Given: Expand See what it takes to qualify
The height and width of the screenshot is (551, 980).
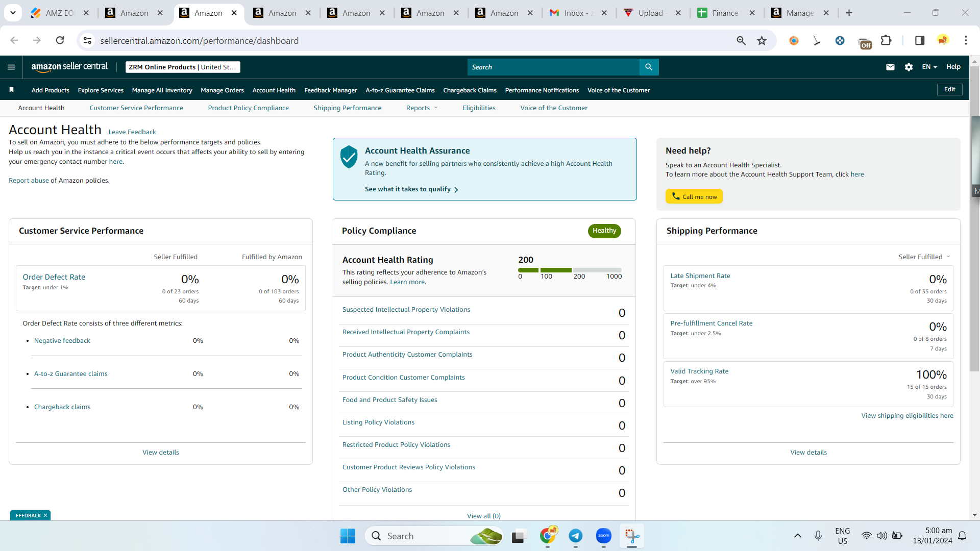Looking at the screenshot, I should click(411, 189).
